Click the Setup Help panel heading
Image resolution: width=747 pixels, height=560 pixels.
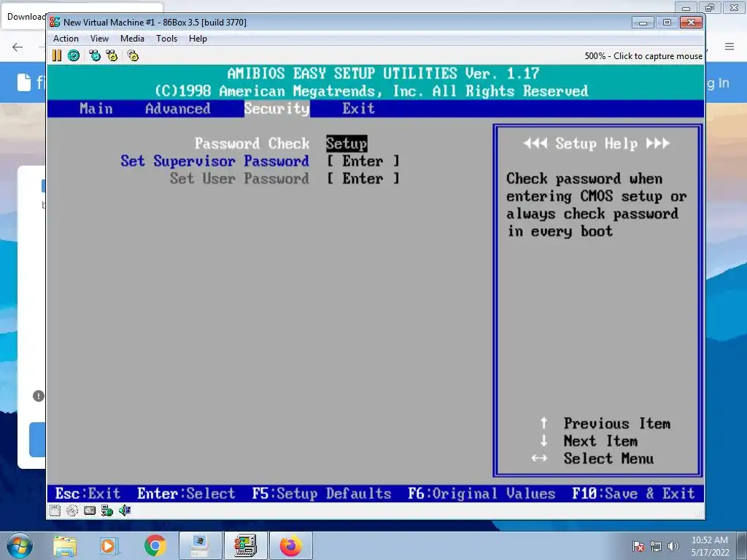[597, 144]
